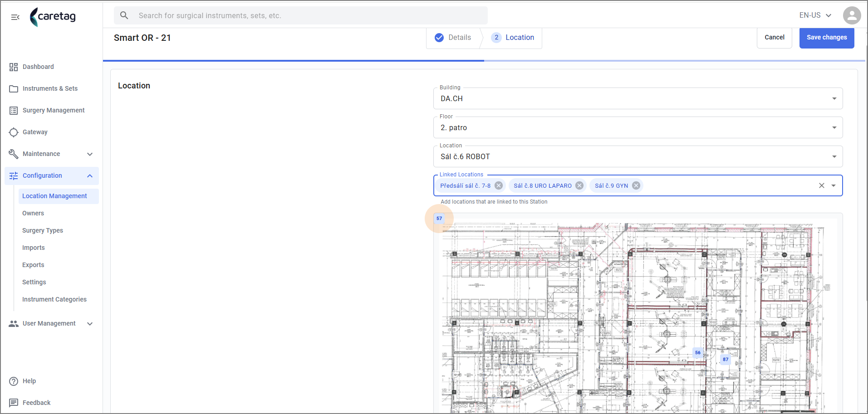Click the Details step checkmark icon
This screenshot has width=868, height=414.
point(439,38)
